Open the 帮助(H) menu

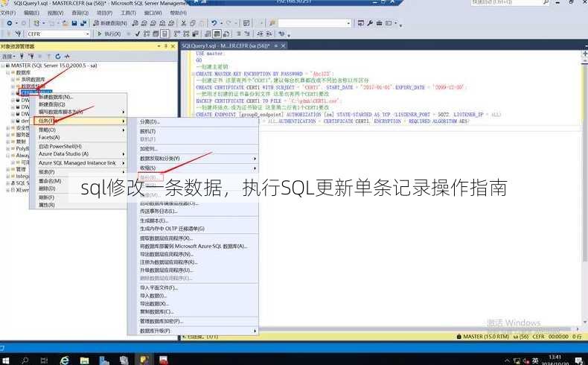coord(178,13)
